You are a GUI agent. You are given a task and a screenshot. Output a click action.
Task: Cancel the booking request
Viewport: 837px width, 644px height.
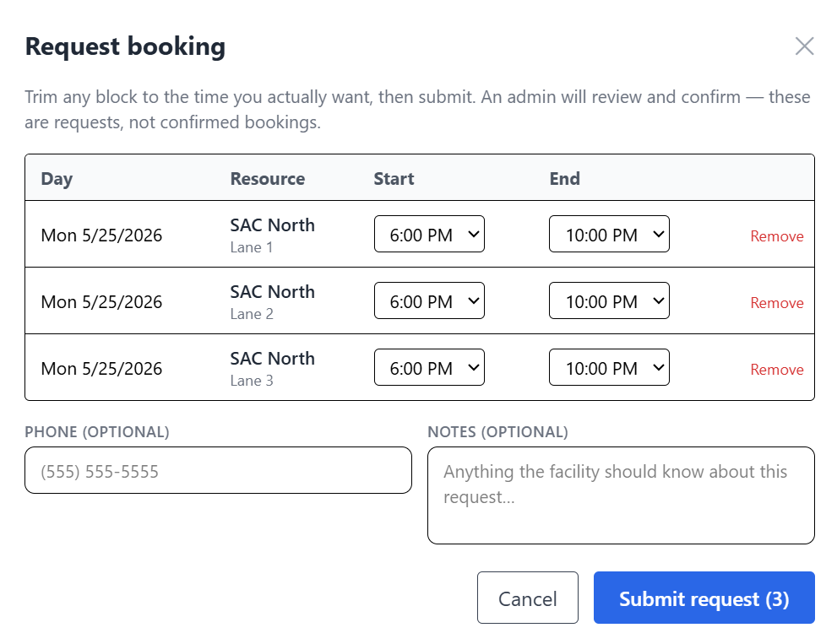527,598
